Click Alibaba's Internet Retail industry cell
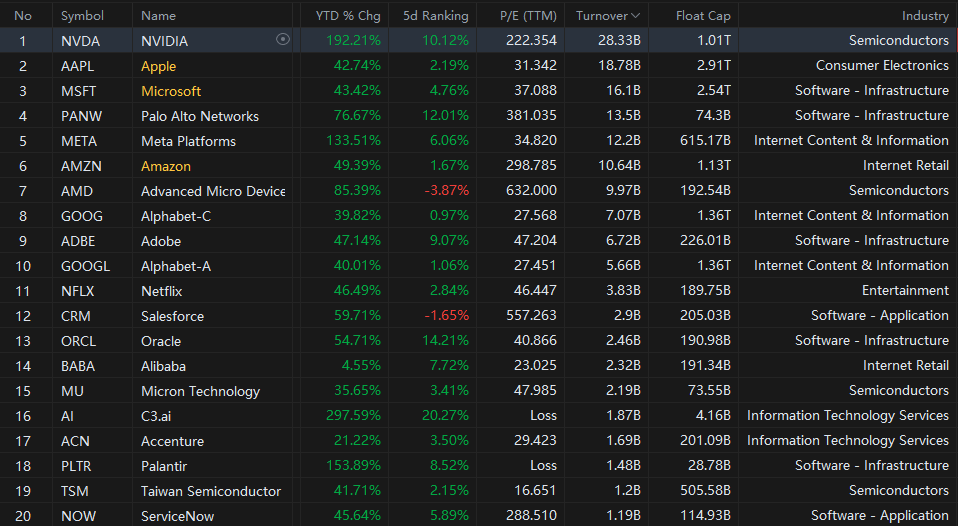This screenshot has width=958, height=526. (x=906, y=367)
